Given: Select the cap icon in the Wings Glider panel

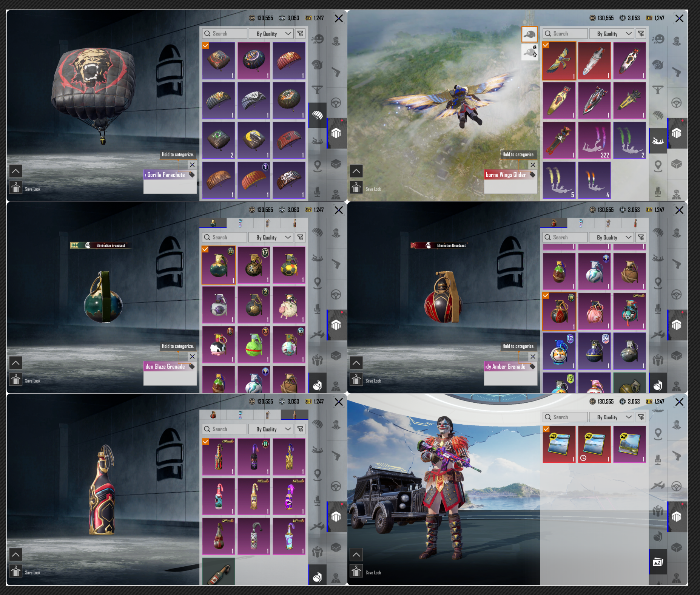Looking at the screenshot, I should (530, 34).
